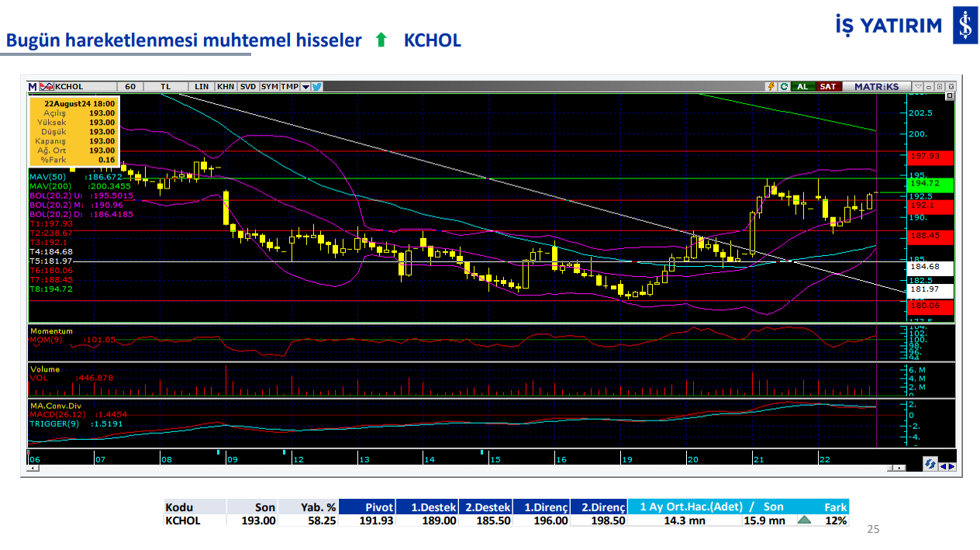Toggle the SVD chart option
Viewport: 980px width, 550px height.
[x=248, y=86]
